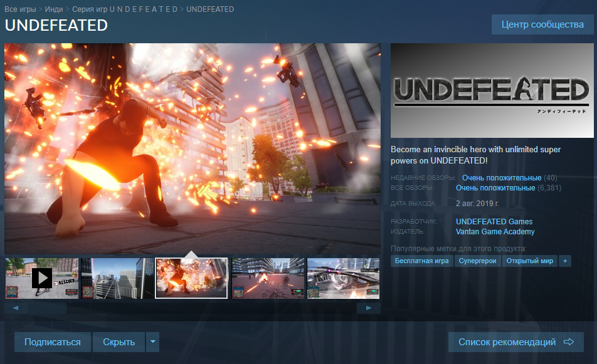Open publisher Vantan Game Academy link

tap(495, 232)
